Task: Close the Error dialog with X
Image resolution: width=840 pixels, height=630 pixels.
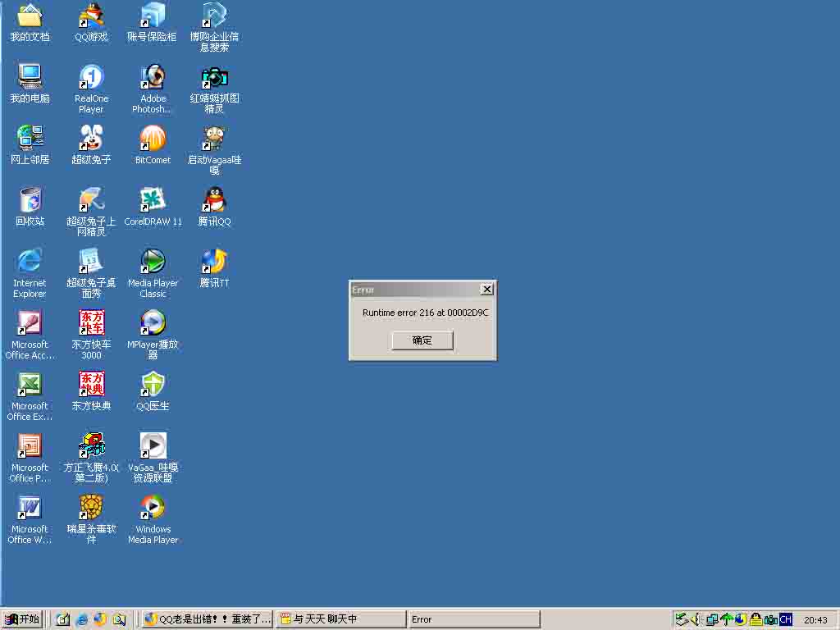Action: [x=487, y=290]
